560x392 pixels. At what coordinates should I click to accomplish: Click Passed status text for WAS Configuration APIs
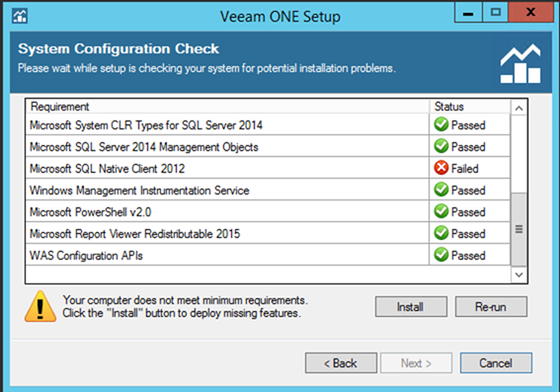[x=468, y=256]
